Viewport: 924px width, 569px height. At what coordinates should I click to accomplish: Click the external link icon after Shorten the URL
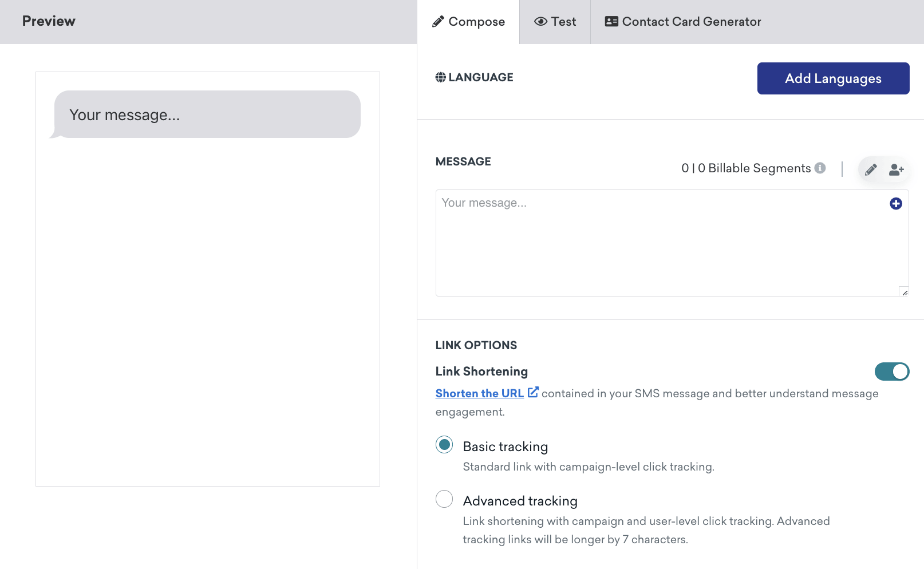(x=533, y=392)
